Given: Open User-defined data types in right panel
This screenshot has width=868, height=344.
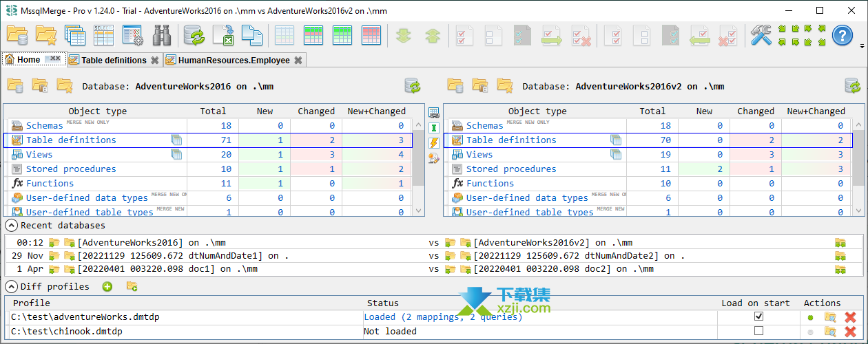Looking at the screenshot, I should [527, 197].
